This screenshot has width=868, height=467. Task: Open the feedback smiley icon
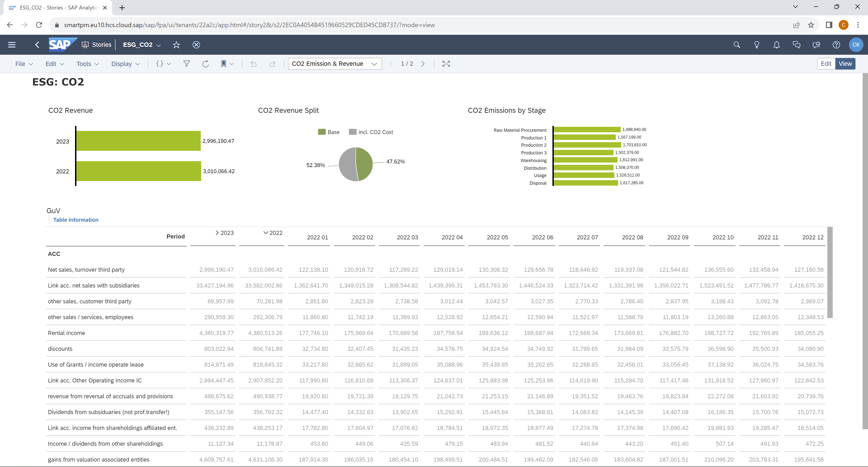coord(816,45)
